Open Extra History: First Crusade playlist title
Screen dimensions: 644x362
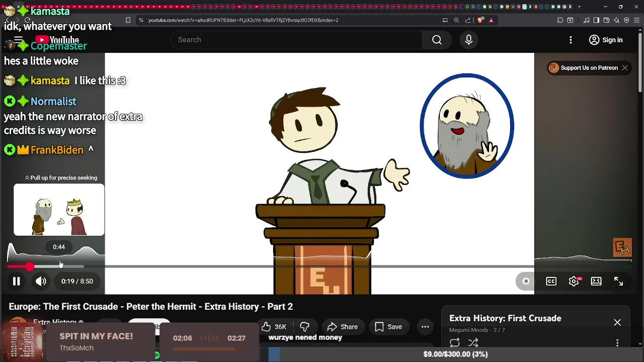[x=505, y=318]
